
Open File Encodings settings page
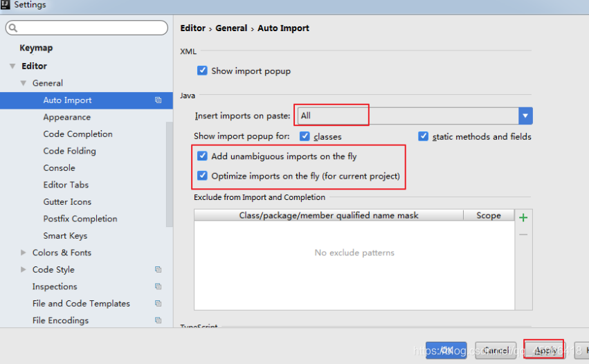tap(60, 320)
